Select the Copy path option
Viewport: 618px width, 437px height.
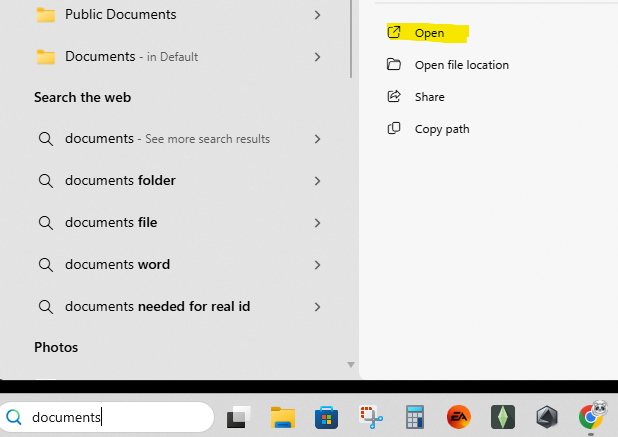pos(441,129)
